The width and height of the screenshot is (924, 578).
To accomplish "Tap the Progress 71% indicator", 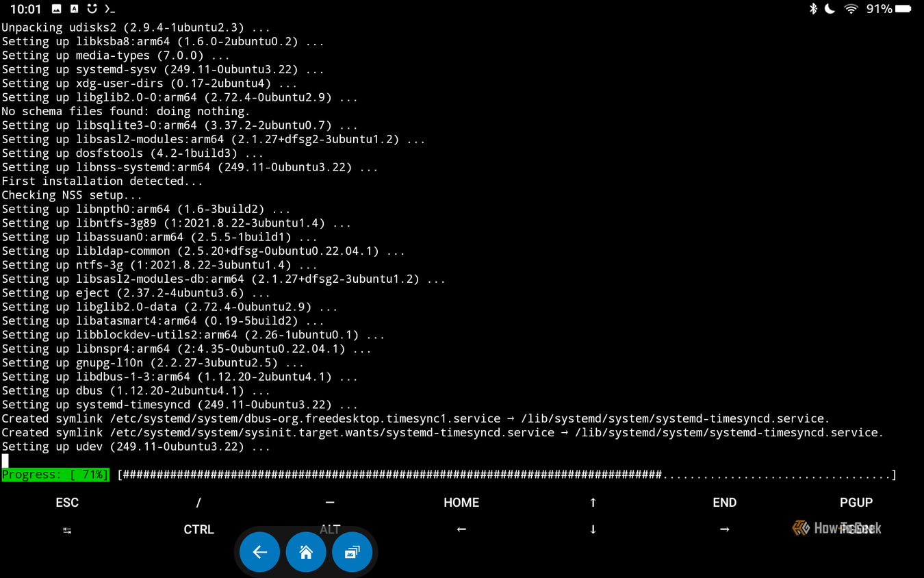I will (55, 475).
